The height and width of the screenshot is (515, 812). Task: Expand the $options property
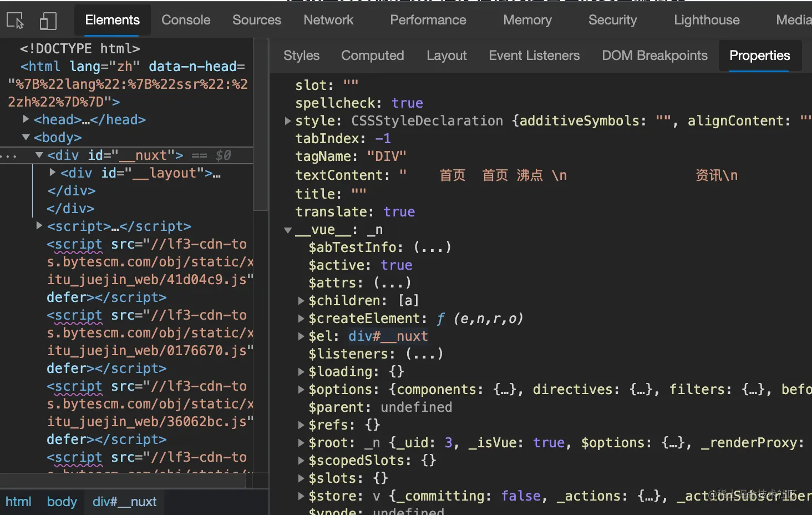301,389
